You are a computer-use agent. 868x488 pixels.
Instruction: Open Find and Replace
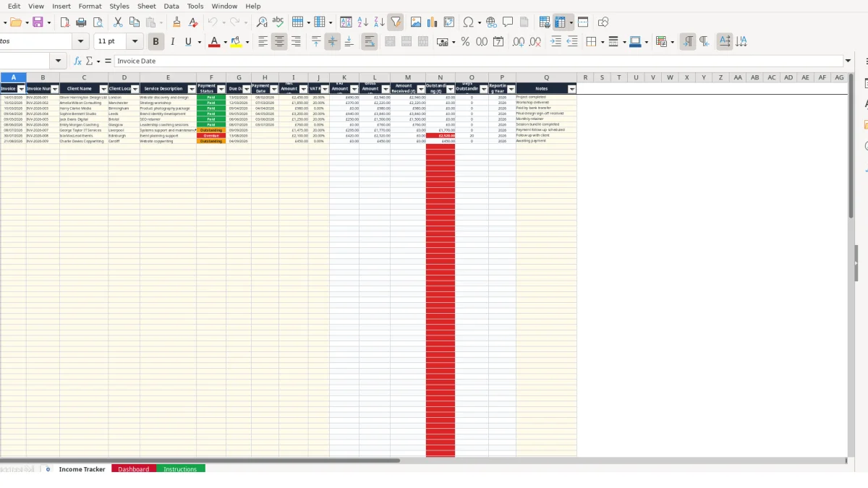262,22
